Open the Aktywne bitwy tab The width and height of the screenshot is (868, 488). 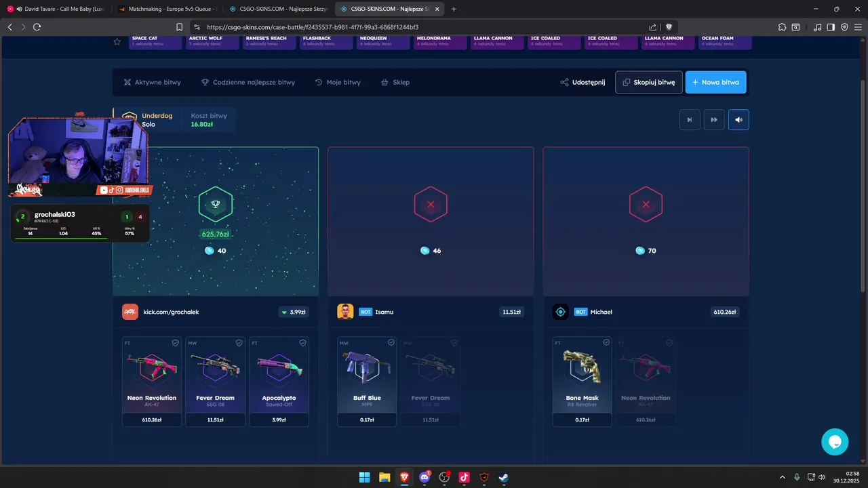pos(152,82)
